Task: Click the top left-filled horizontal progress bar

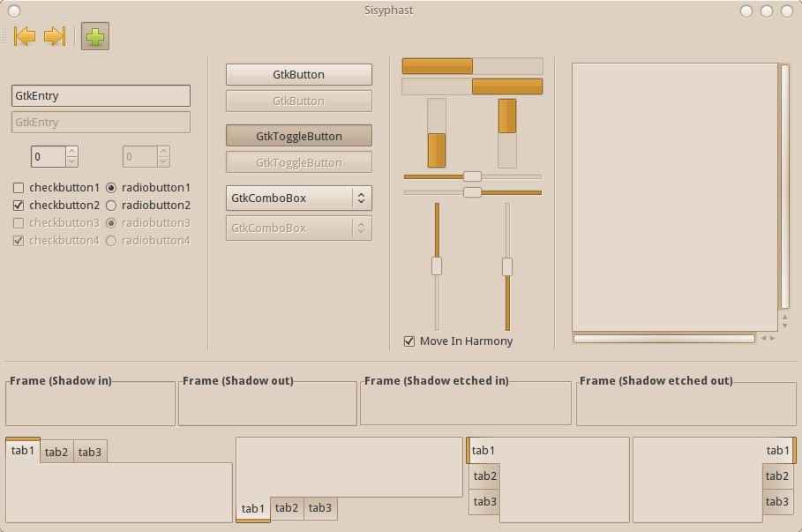Action: click(x=472, y=66)
